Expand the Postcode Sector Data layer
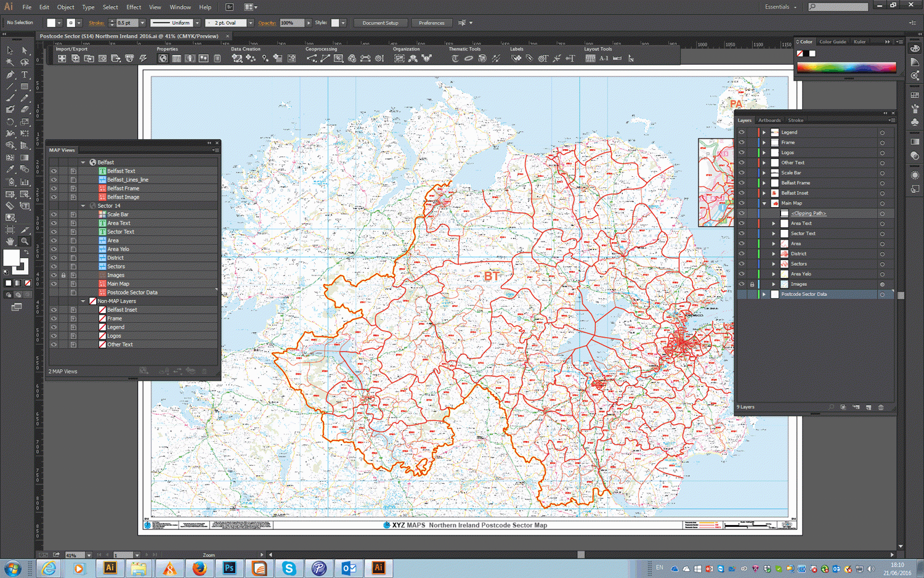Image resolution: width=924 pixels, height=578 pixels. coord(764,295)
